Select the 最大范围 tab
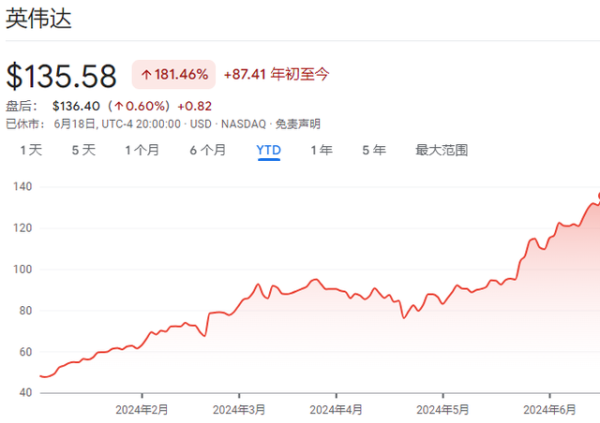The width and height of the screenshot is (600, 423). click(x=442, y=150)
